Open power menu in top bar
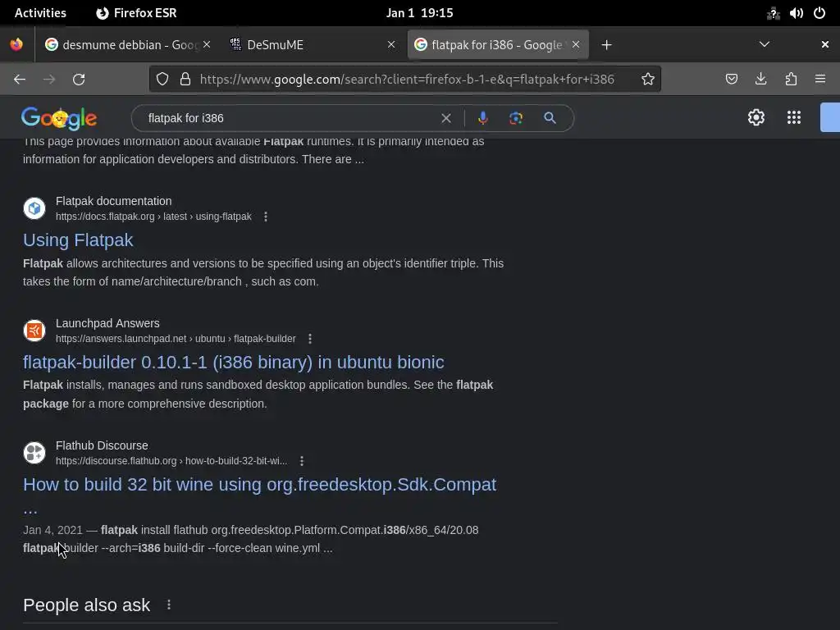 819,13
